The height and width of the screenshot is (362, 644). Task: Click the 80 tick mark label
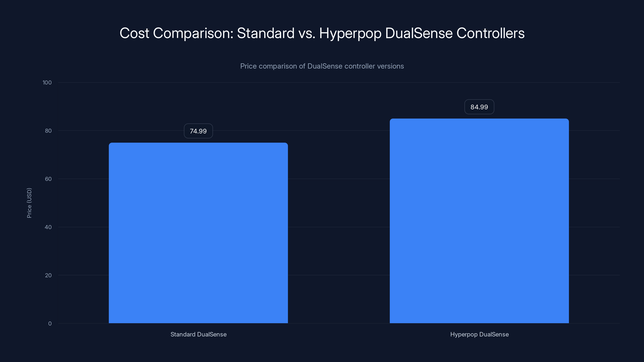pos(48,131)
